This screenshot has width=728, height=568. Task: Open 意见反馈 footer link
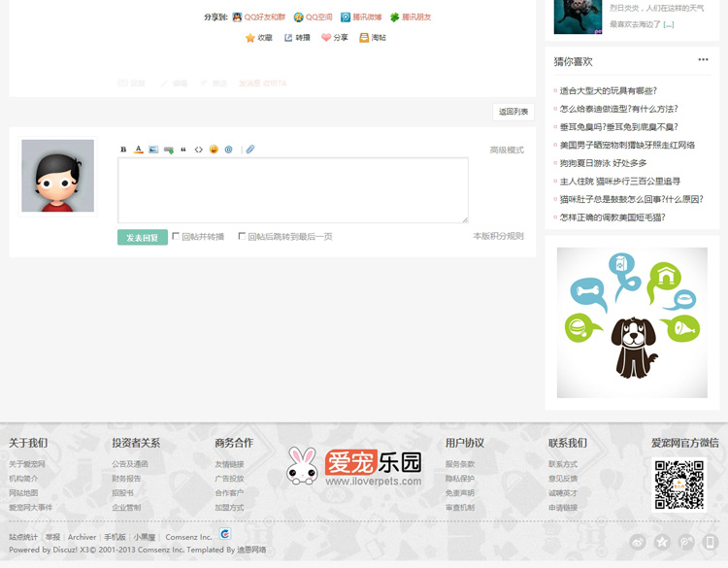click(x=563, y=479)
